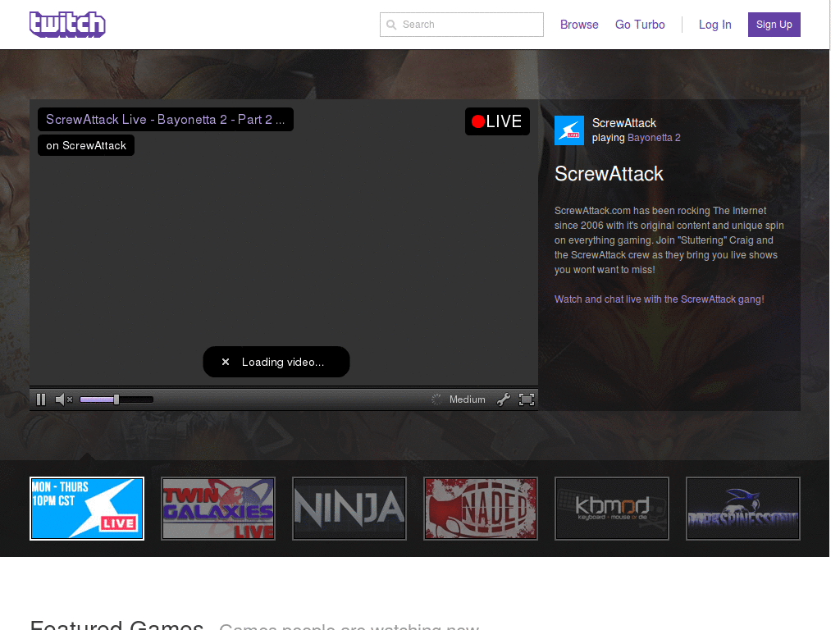Select the Ninja channel thumbnail
The width and height of the screenshot is (840, 630).
coord(349,509)
